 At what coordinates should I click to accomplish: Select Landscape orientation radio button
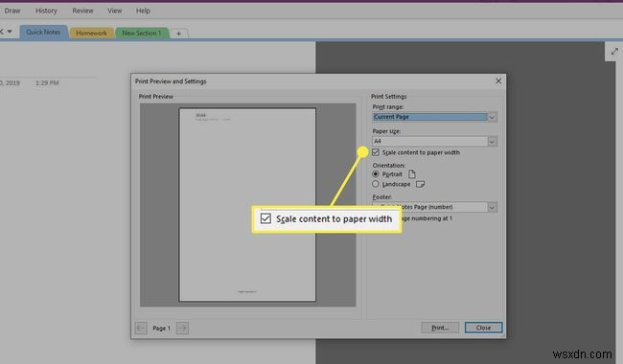(x=376, y=184)
